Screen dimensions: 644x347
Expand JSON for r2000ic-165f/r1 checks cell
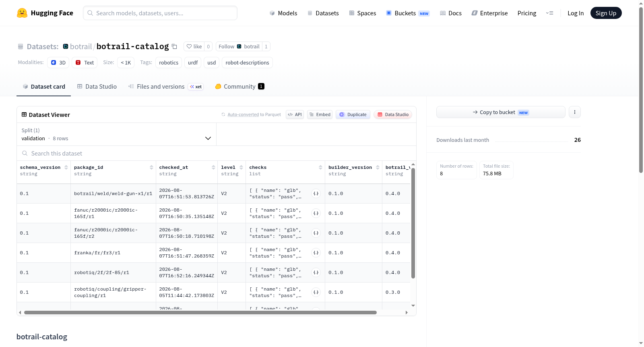pos(316,213)
